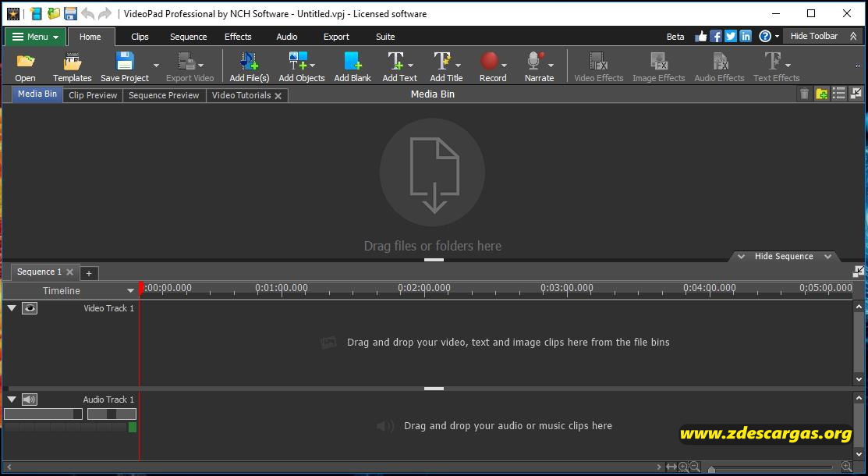Click the timeline zoom-in magnifier beside fit
The image size is (868, 476).
pos(683,467)
